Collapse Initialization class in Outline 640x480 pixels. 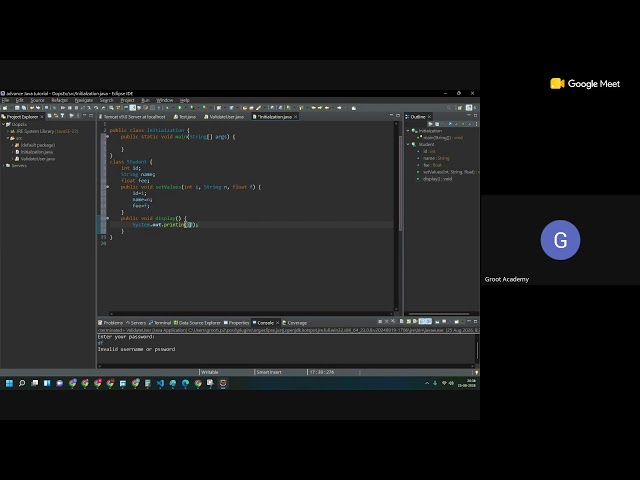(408, 131)
